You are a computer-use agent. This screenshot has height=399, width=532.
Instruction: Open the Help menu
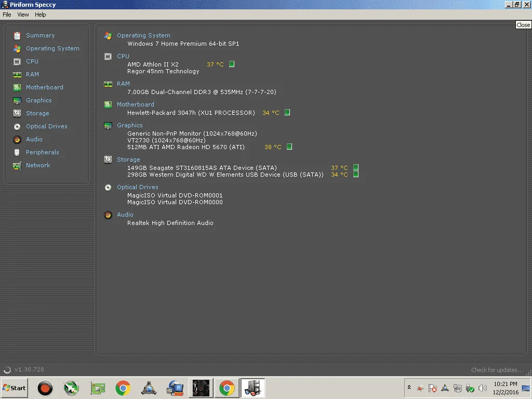coord(40,15)
